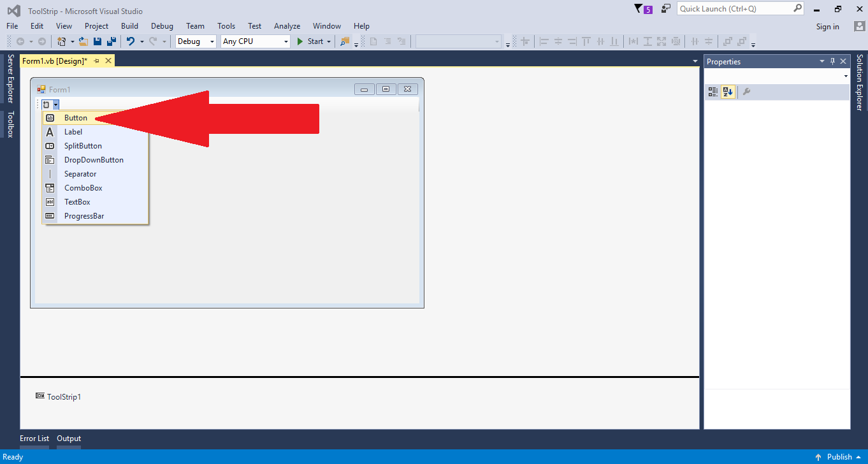Image resolution: width=868 pixels, height=464 pixels.
Task: Click the Align Middles layout icon
Action: point(600,41)
